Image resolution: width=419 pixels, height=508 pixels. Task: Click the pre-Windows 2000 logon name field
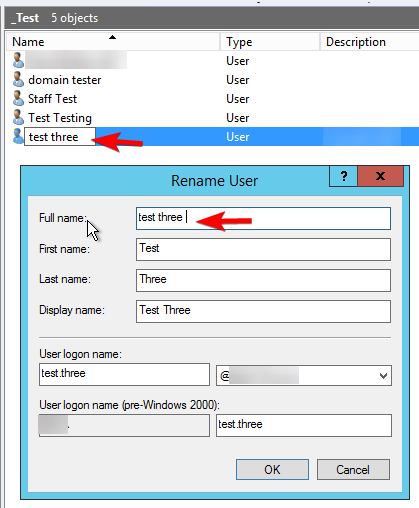point(304,425)
